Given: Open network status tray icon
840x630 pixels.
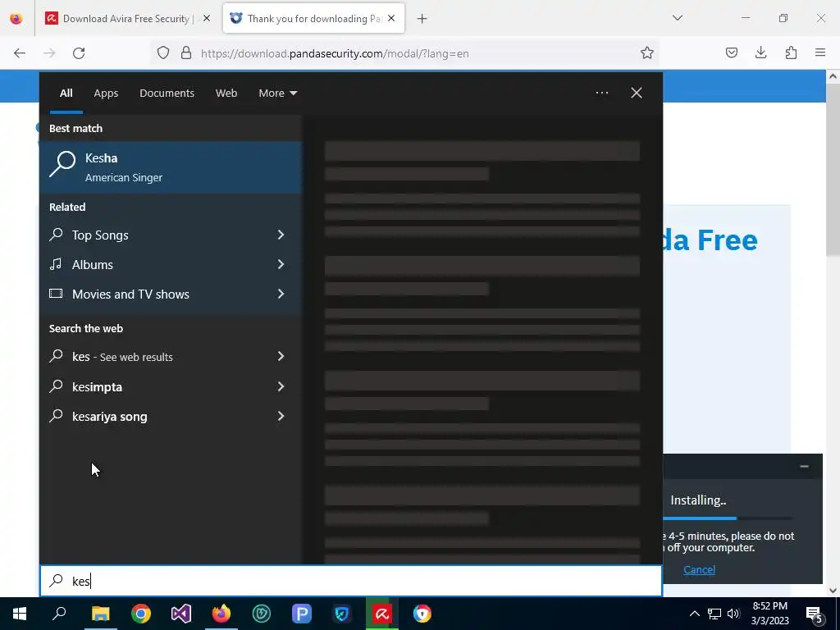Looking at the screenshot, I should coord(714,614).
